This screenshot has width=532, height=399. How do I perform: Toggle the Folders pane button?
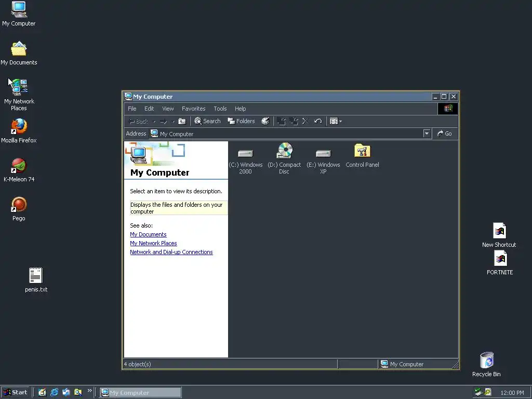click(x=241, y=121)
